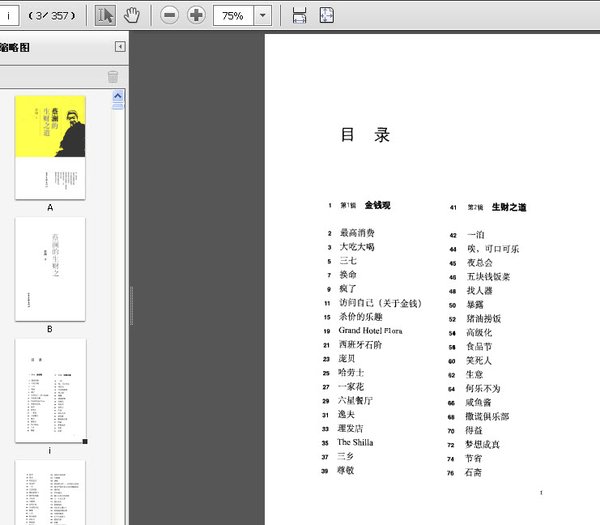
Task: Click contents entry Grand Hotel Flora
Action: (x=370, y=330)
